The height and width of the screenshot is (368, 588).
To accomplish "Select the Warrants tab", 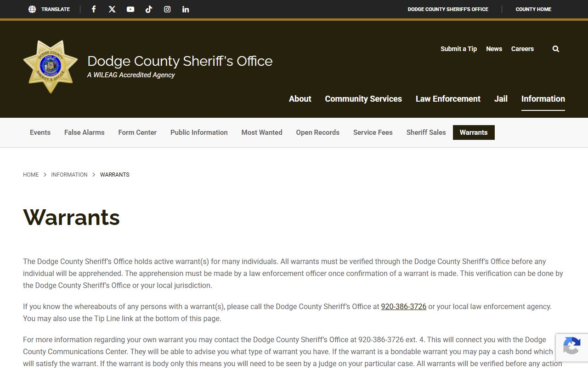I will pos(474,132).
